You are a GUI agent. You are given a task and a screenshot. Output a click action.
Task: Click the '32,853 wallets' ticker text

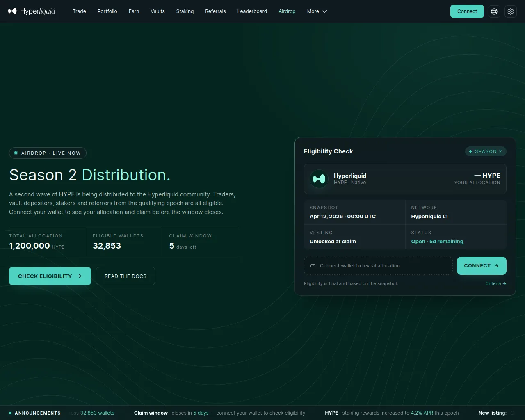(97, 413)
